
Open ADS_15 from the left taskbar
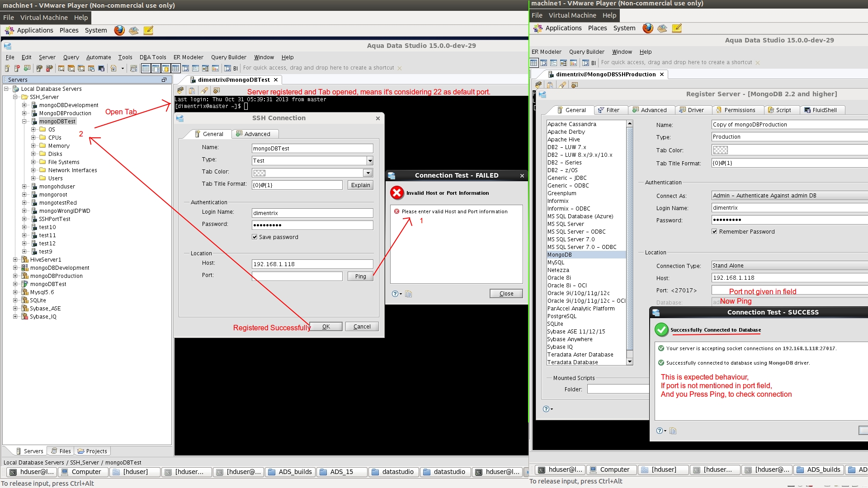(x=342, y=472)
